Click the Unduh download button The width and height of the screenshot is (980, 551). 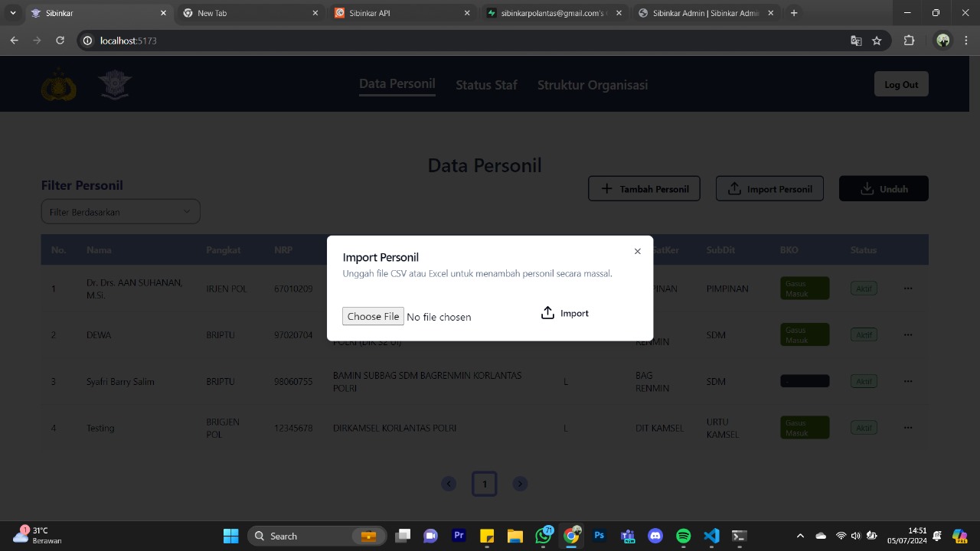click(884, 189)
